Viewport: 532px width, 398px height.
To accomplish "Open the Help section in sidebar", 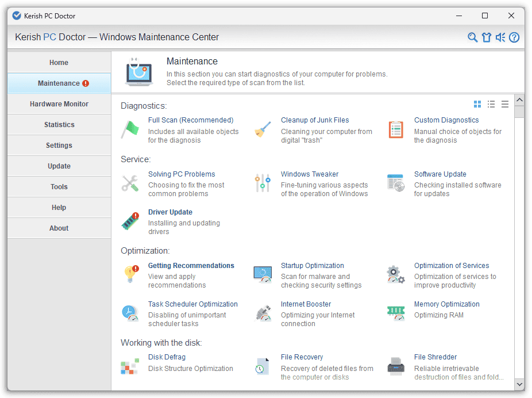I will 59,208.
